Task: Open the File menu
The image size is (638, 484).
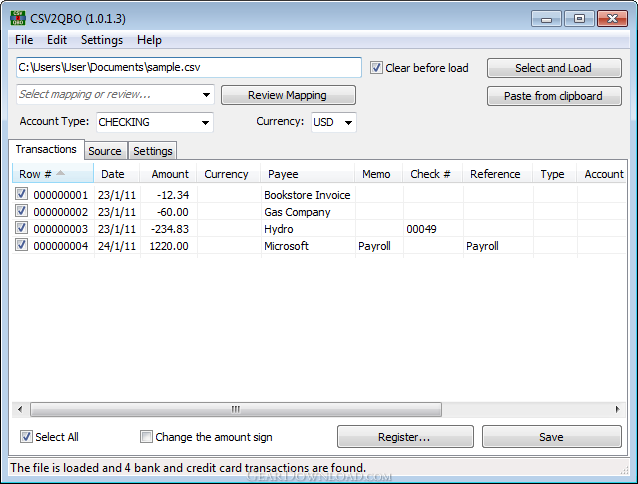Action: (x=24, y=40)
